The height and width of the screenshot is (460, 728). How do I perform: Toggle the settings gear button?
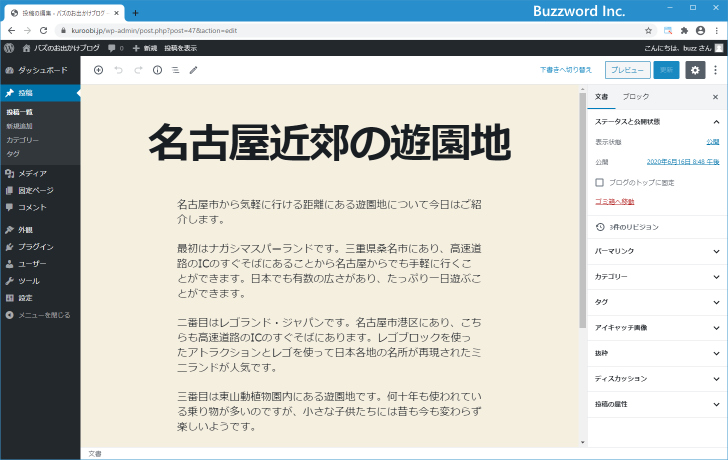coord(695,70)
